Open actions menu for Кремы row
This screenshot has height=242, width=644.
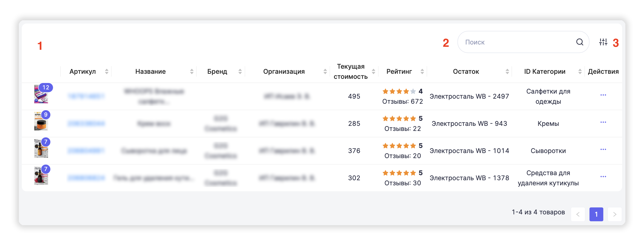coord(603,123)
